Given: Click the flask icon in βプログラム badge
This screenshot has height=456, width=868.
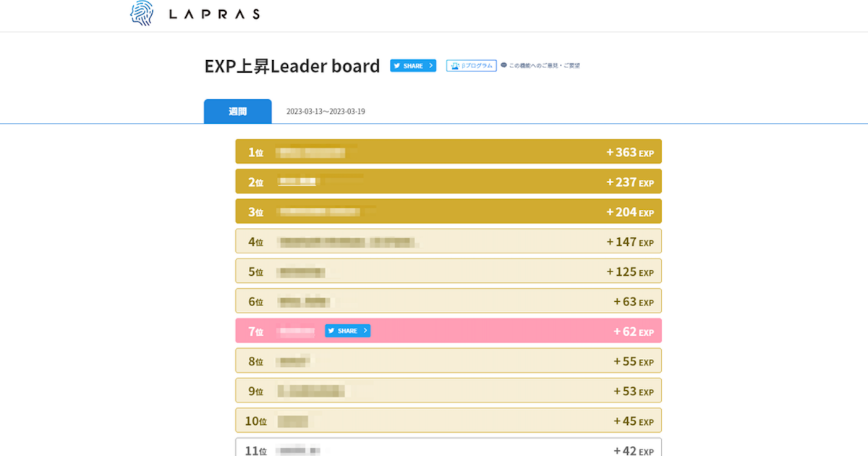Looking at the screenshot, I should (x=457, y=65).
